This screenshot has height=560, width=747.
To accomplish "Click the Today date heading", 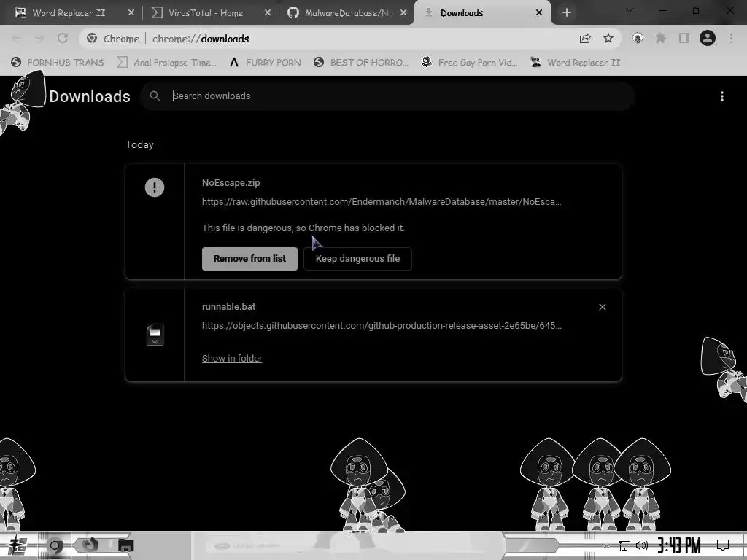I will (139, 145).
